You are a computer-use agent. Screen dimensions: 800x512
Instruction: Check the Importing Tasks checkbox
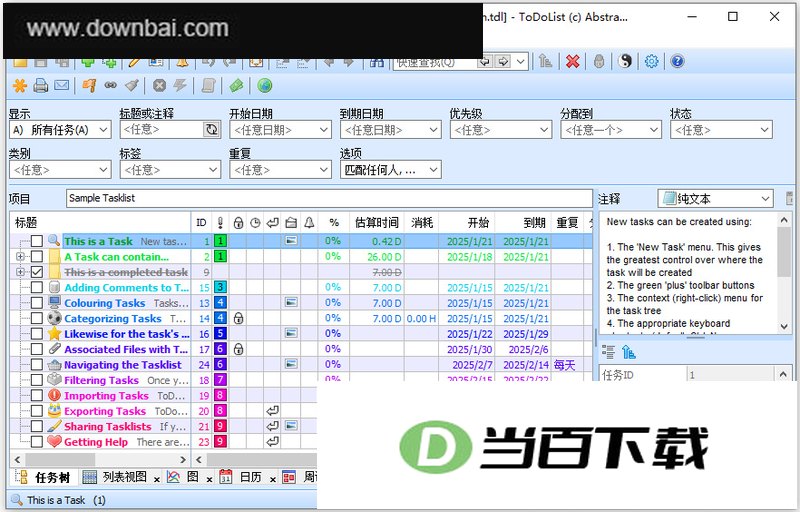coord(37,395)
